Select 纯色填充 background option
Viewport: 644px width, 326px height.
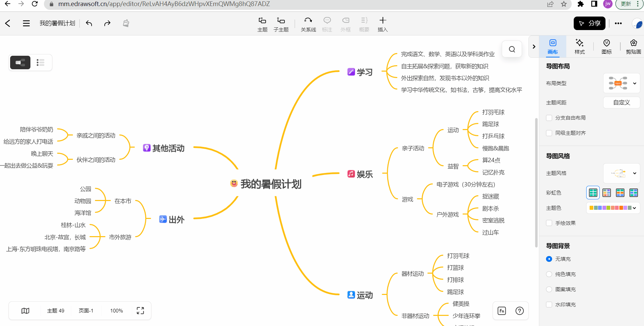coord(549,274)
